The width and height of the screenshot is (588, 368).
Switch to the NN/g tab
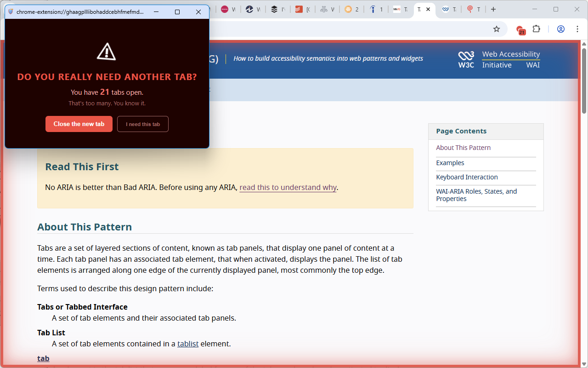click(x=401, y=9)
